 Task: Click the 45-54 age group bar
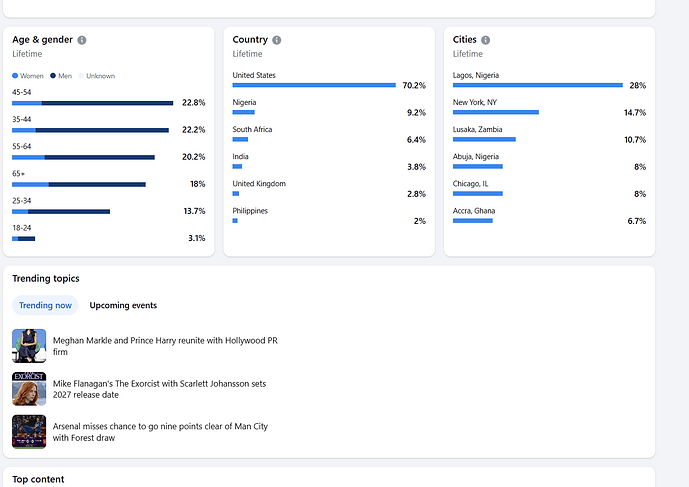pyautogui.click(x=93, y=102)
